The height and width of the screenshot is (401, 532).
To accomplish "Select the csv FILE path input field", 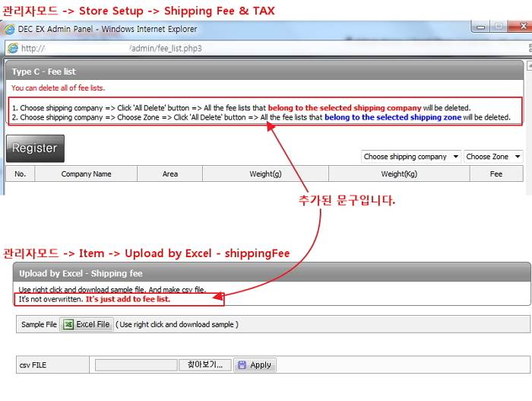I will pos(136,365).
